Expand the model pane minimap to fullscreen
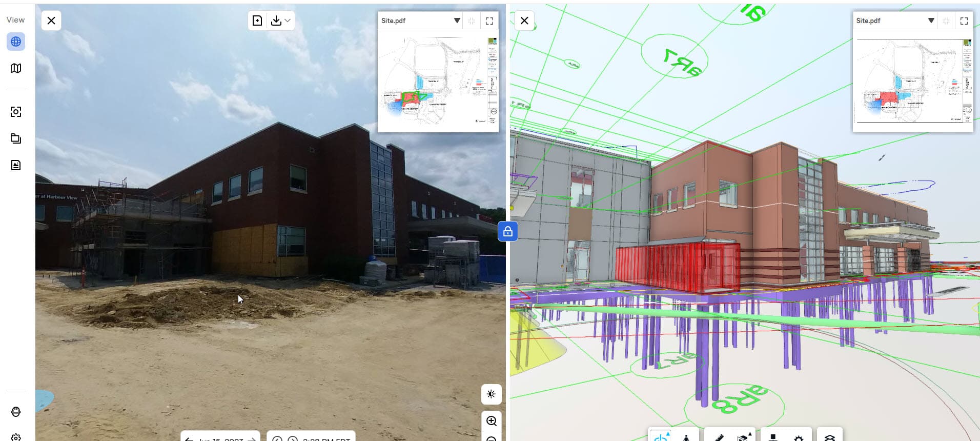This screenshot has width=980, height=441. (x=964, y=21)
